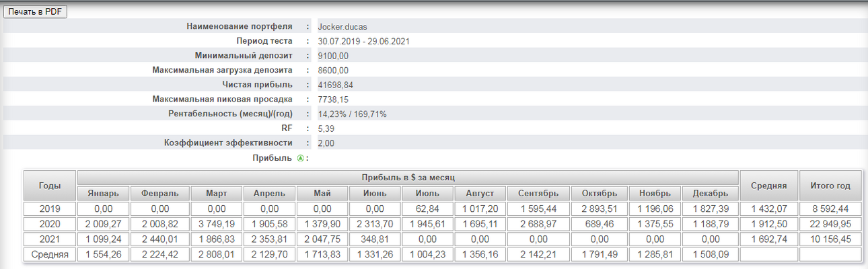
Task: Click 2019 July cell 62,84
Action: pos(429,208)
